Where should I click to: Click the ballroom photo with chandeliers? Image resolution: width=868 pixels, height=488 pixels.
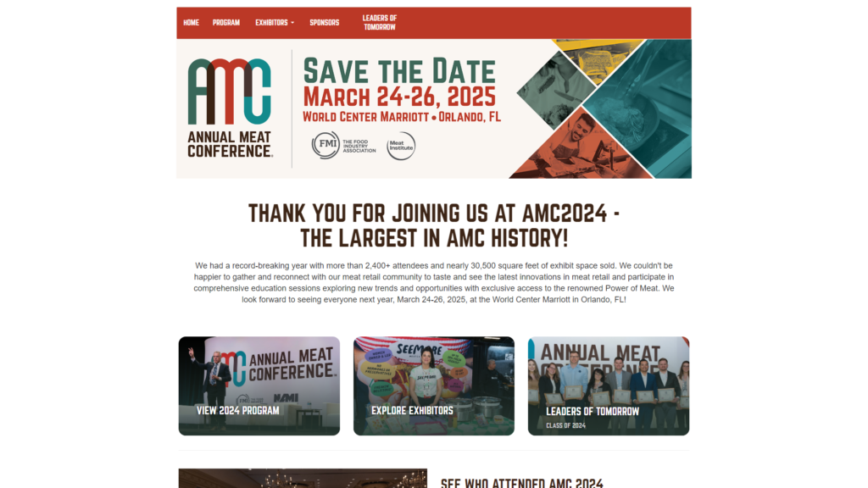[303, 479]
